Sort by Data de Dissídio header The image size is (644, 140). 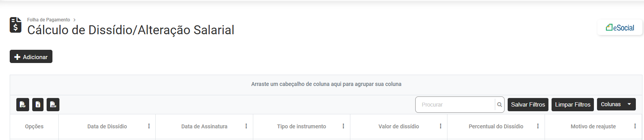click(x=107, y=126)
